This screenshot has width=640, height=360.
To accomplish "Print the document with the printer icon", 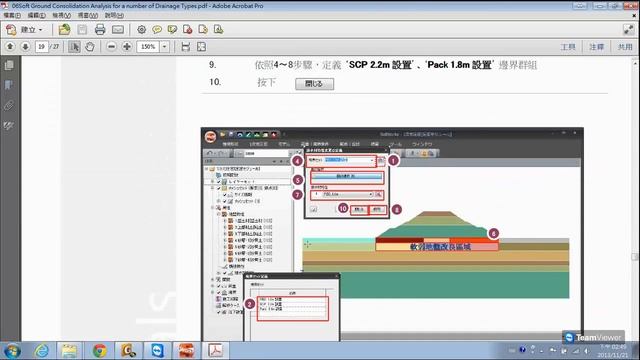I will [100, 29].
